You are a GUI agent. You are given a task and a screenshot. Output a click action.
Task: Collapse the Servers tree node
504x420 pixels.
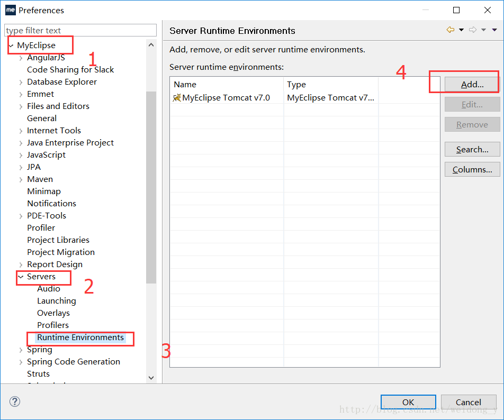click(x=21, y=277)
